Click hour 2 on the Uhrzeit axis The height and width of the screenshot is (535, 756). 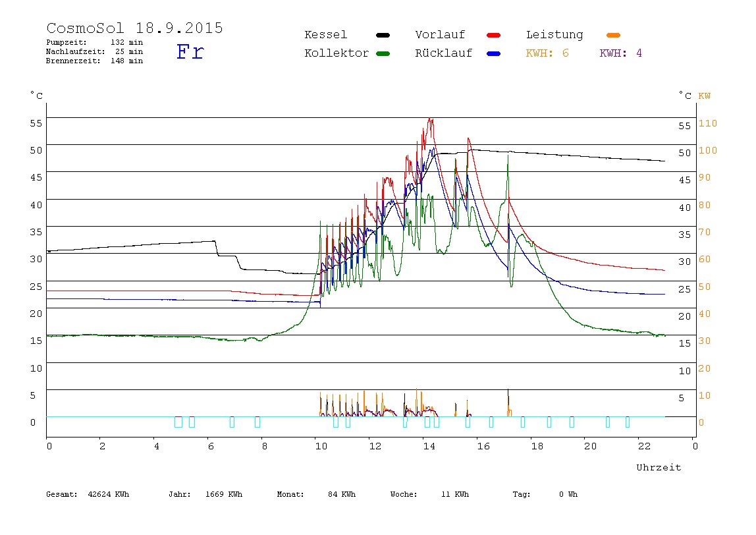[102, 446]
